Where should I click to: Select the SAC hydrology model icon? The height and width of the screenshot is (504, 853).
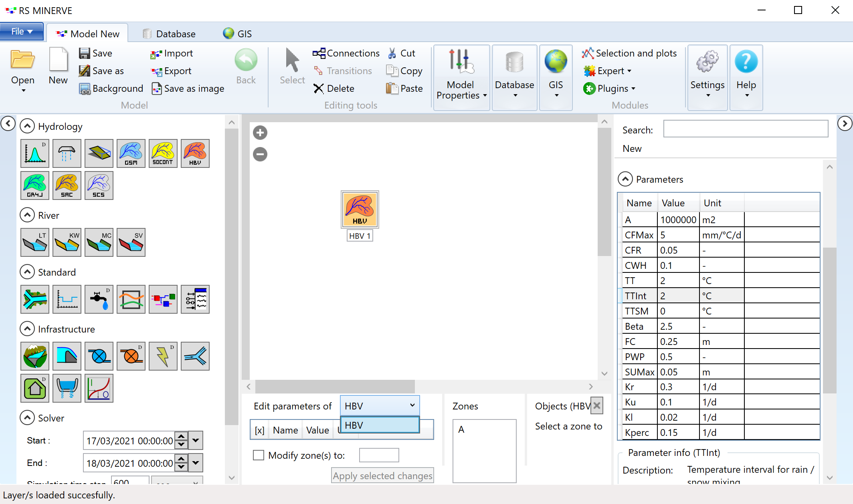tap(67, 185)
